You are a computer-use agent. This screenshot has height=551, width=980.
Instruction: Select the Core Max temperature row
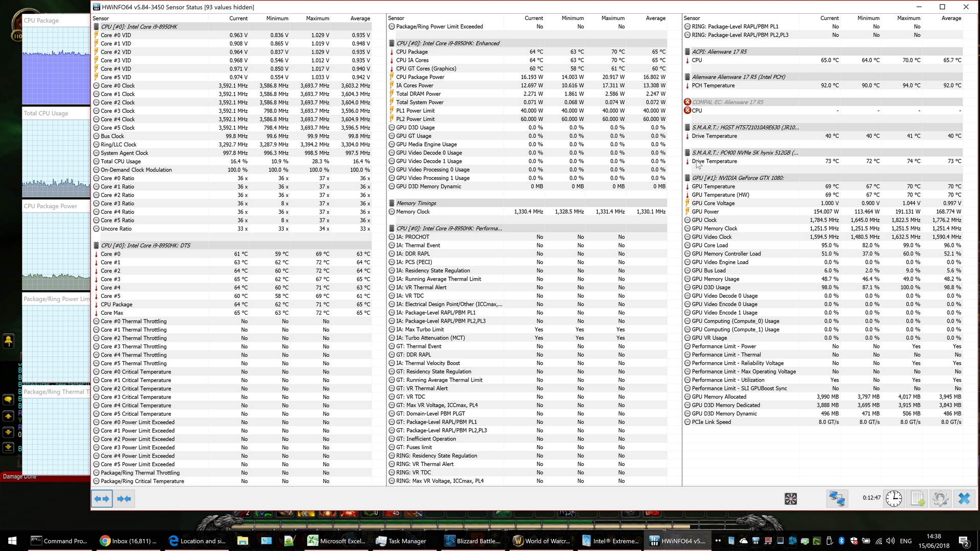232,313
